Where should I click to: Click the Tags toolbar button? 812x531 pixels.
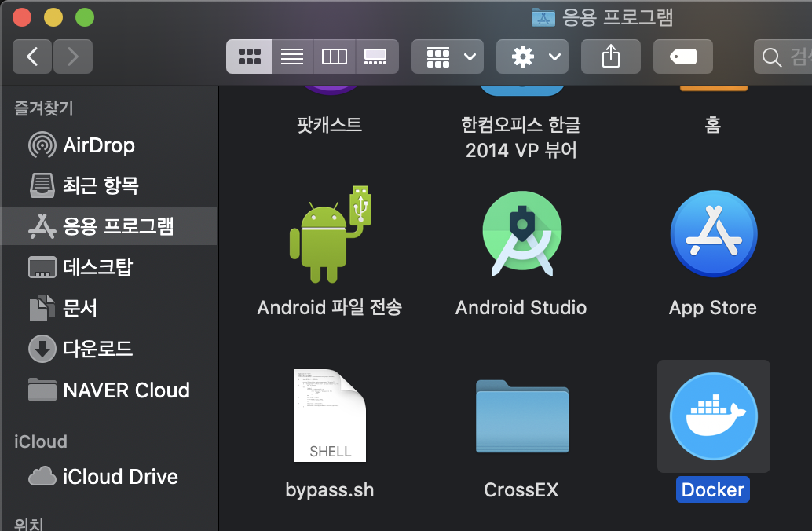pyautogui.click(x=683, y=57)
